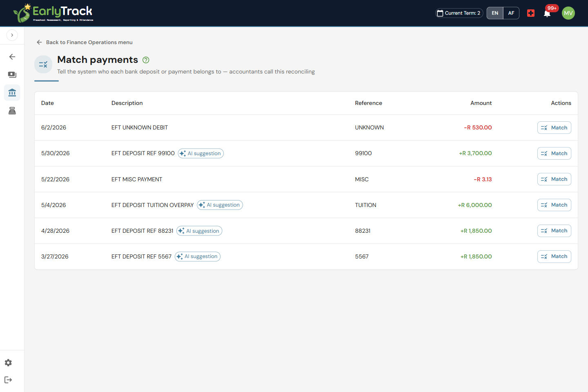View AI suggestion for TUITION OVERPAY
Image resolution: width=588 pixels, height=392 pixels.
click(220, 205)
